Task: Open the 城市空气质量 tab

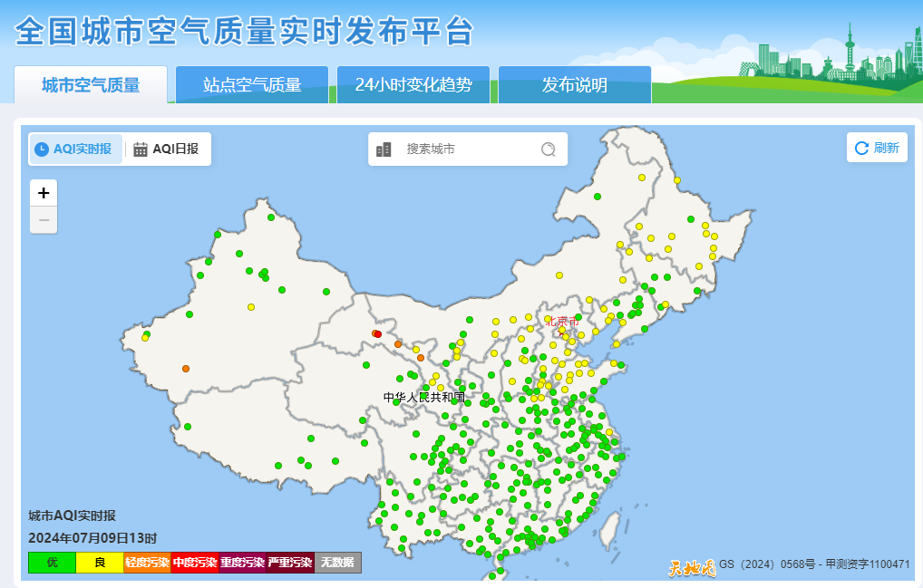Action: (91, 85)
